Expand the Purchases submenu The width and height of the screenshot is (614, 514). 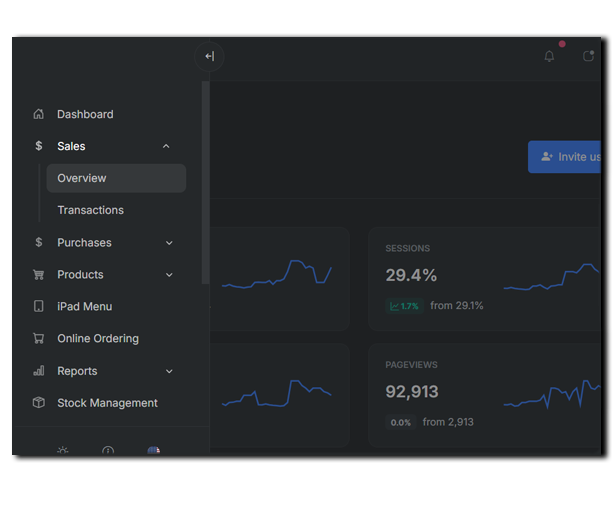tap(169, 243)
